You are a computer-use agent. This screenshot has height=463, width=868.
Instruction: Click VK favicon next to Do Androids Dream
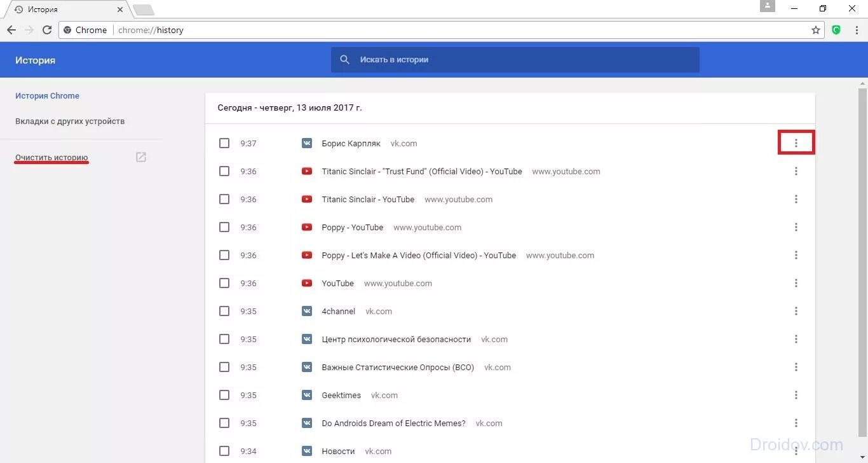coord(307,423)
